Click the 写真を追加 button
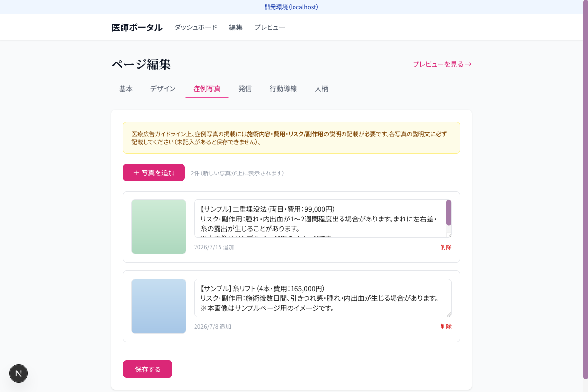 pos(154,172)
